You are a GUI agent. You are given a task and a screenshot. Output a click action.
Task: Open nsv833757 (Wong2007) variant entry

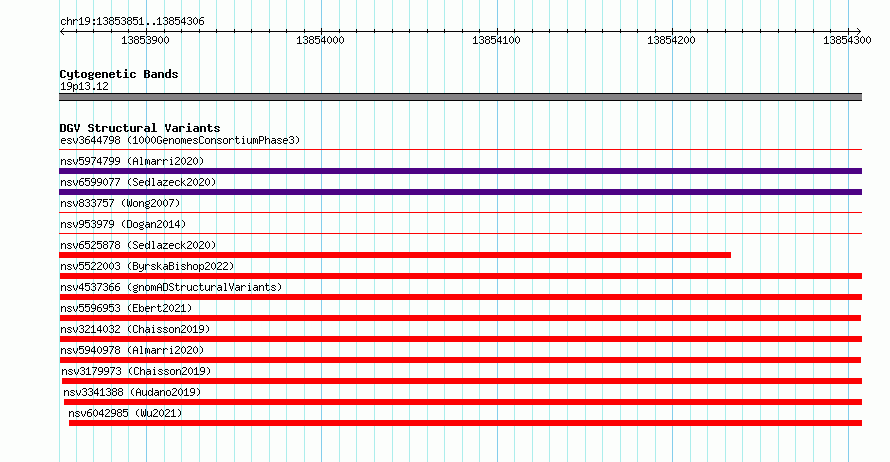120,203
